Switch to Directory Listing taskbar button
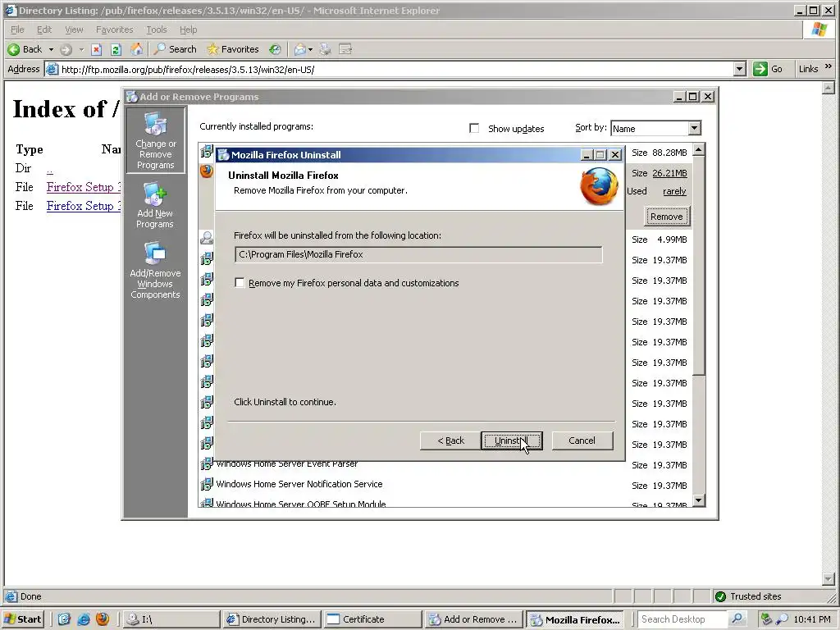 [272, 619]
